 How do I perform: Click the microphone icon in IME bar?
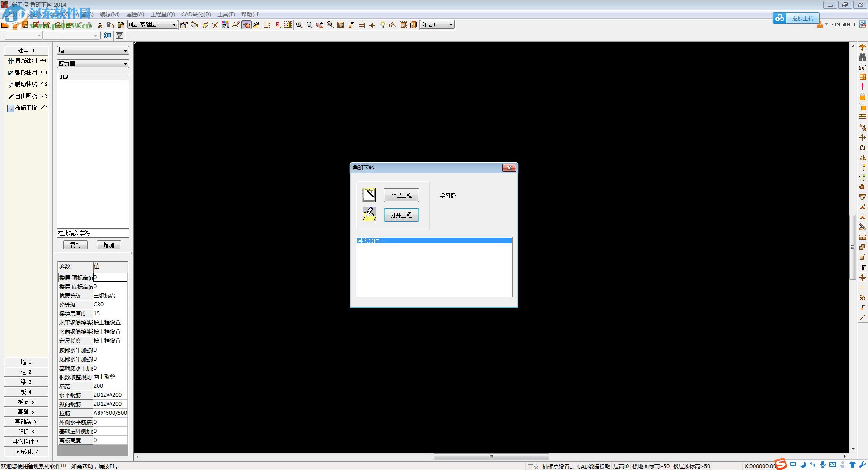(x=823, y=465)
